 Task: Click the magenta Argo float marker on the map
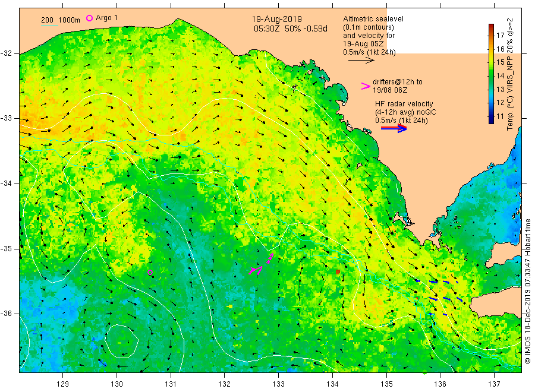click(150, 273)
